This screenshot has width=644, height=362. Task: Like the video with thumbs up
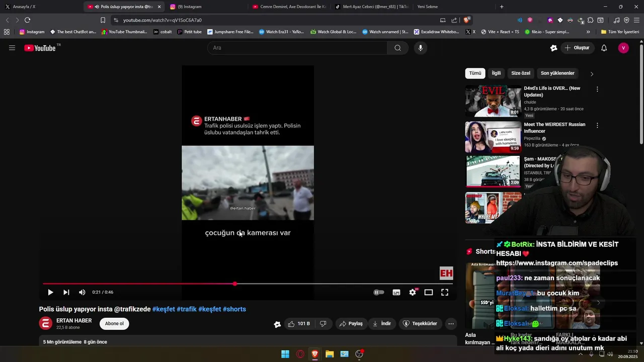[x=298, y=324]
